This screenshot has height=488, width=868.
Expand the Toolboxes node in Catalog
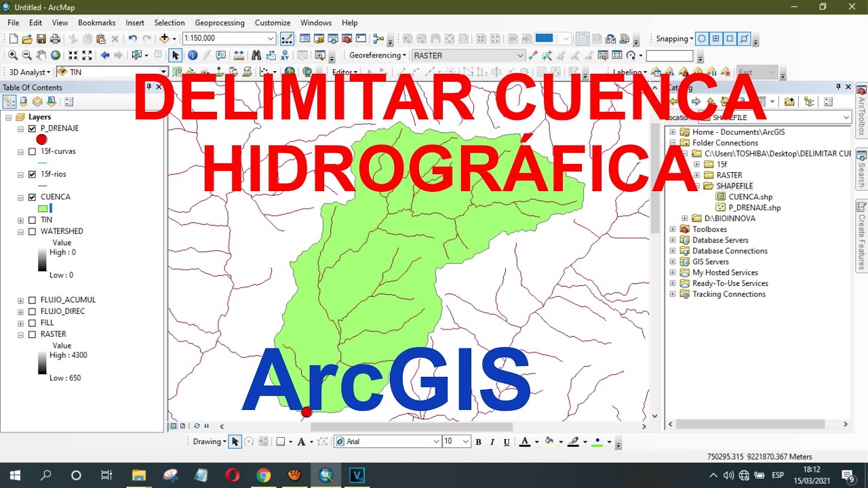673,230
